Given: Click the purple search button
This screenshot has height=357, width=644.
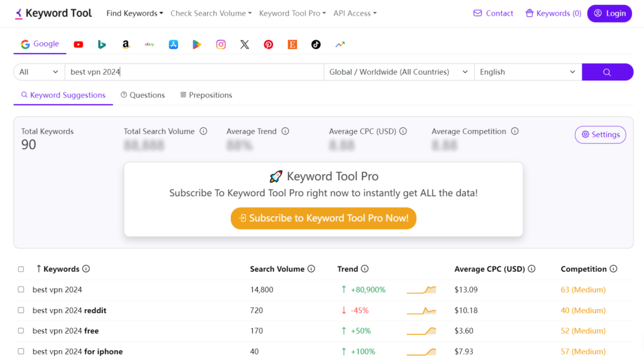Looking at the screenshot, I should pos(608,72).
